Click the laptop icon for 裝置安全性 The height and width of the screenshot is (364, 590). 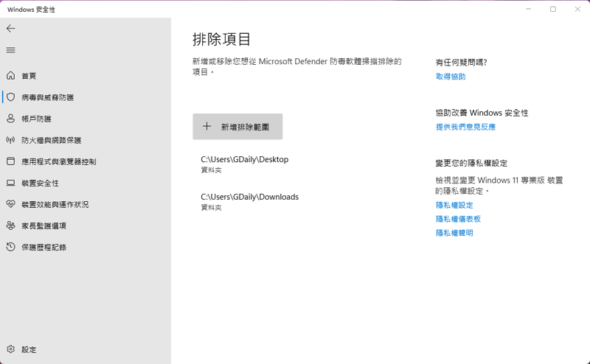(10, 183)
